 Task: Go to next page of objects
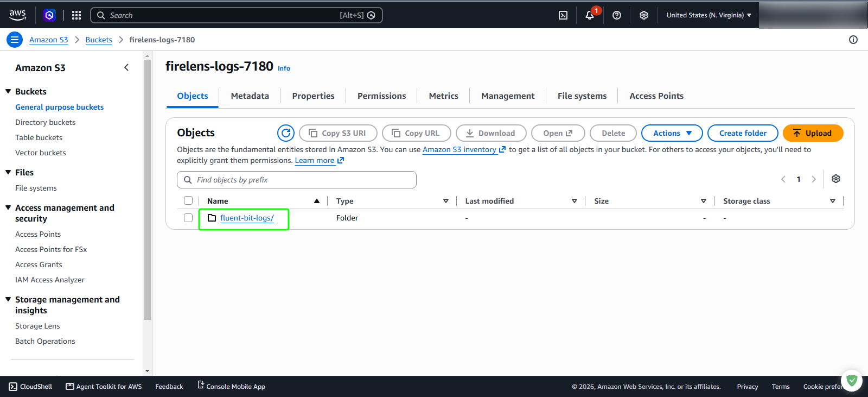click(x=814, y=179)
